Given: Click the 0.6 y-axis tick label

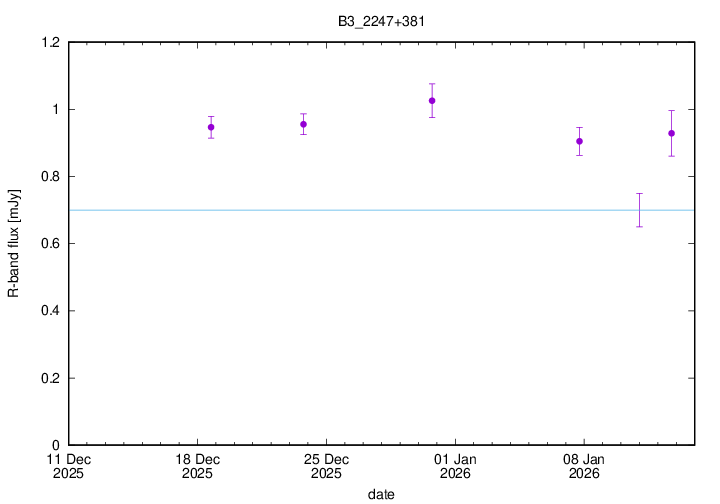Looking at the screenshot, I should tap(48, 243).
